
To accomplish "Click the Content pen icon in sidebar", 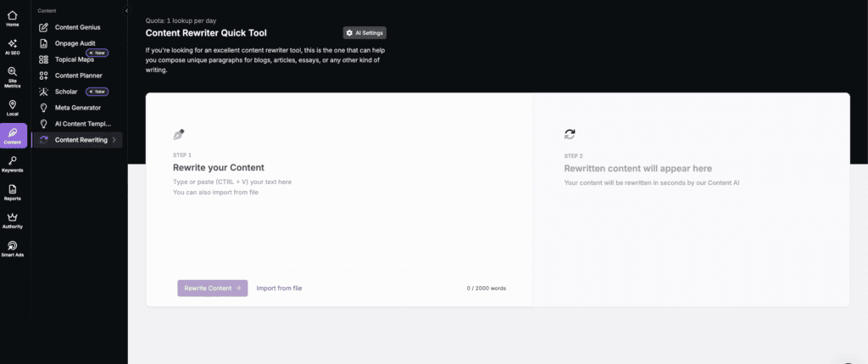I will (x=13, y=136).
